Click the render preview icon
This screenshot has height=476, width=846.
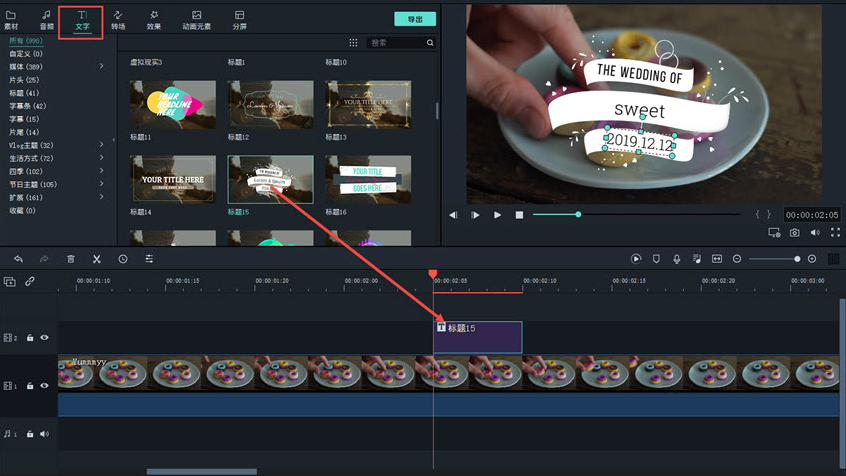coord(636,259)
